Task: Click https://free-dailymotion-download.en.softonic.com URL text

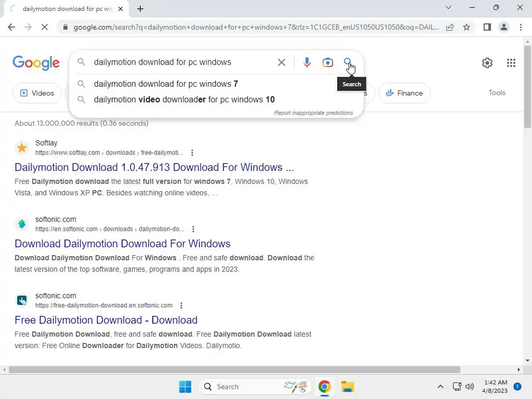Action: (x=104, y=305)
